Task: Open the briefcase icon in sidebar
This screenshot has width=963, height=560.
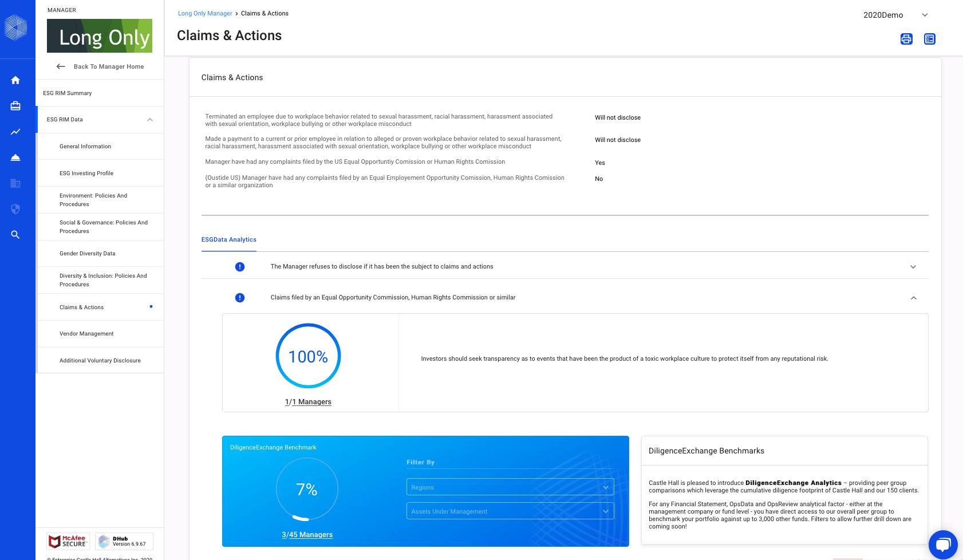Action: [x=15, y=106]
